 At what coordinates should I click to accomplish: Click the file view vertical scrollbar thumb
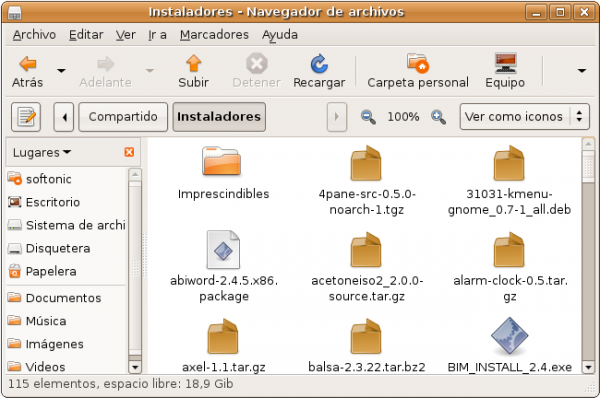pyautogui.click(x=588, y=167)
